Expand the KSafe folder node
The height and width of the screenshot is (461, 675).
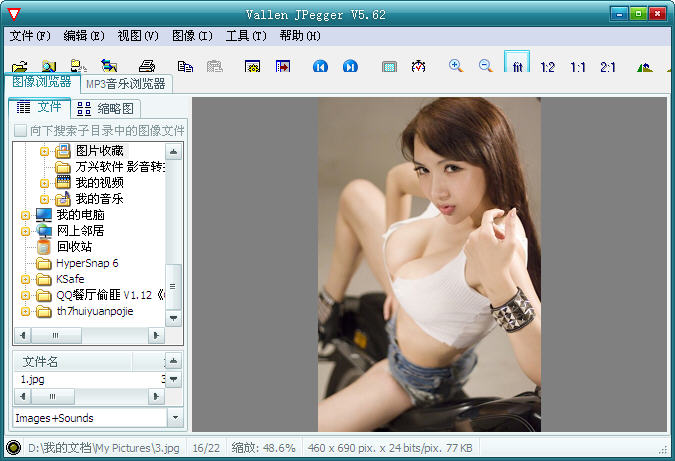click(25, 279)
